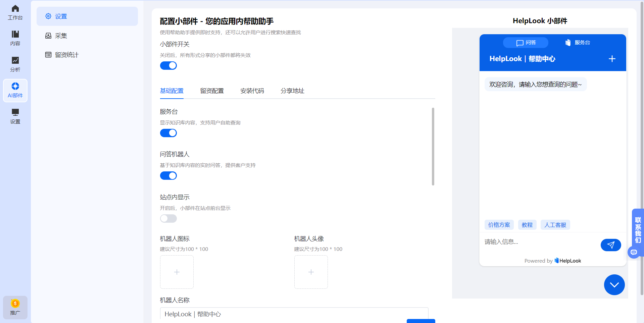Switch to the 留资配置 tab
Image resolution: width=644 pixels, height=323 pixels.
pos(212,91)
